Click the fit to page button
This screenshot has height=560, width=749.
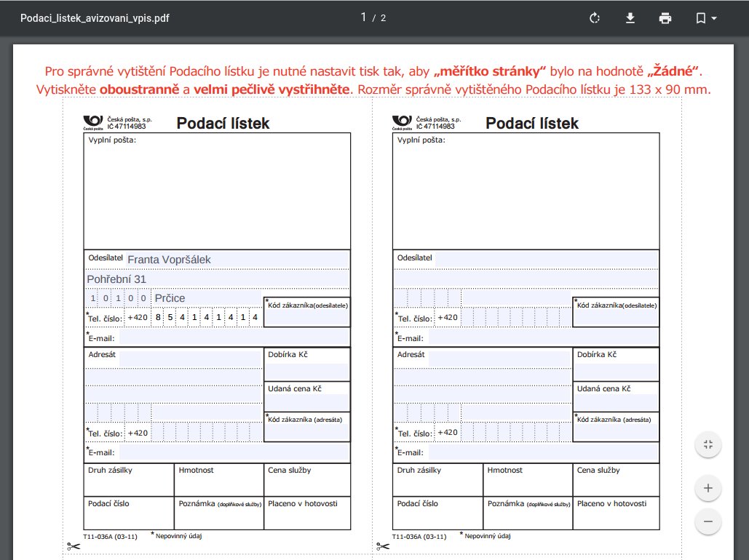click(708, 444)
